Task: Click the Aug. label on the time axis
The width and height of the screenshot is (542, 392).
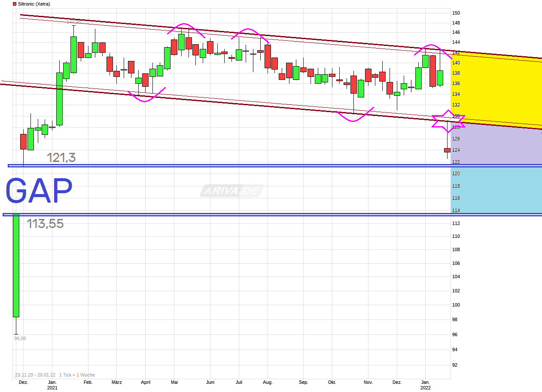Action: pos(267,382)
